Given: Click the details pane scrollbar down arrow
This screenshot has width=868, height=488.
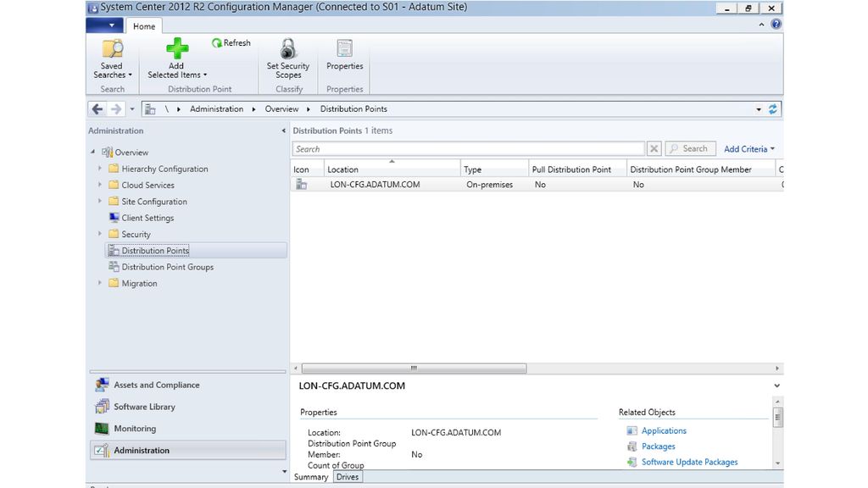Looking at the screenshot, I should point(778,463).
